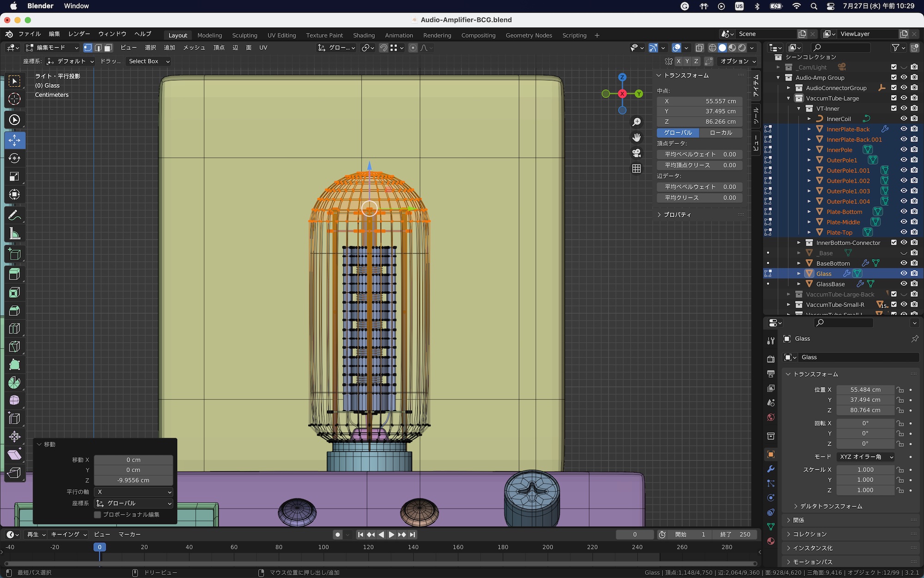Screen dimensions: 924x578
Task: Select the Rotate tool in left toolbar
Action: (x=14, y=159)
